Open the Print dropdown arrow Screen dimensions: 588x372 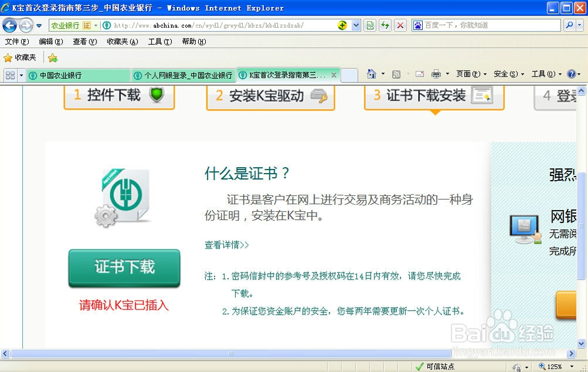coord(447,74)
